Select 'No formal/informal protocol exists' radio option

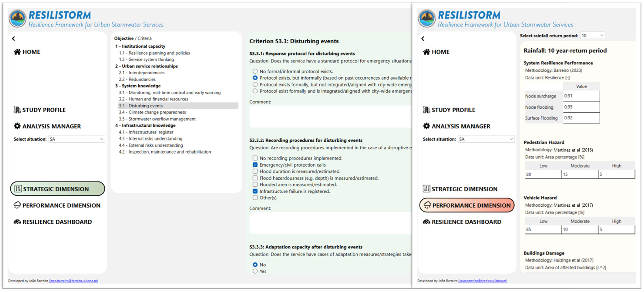255,71
